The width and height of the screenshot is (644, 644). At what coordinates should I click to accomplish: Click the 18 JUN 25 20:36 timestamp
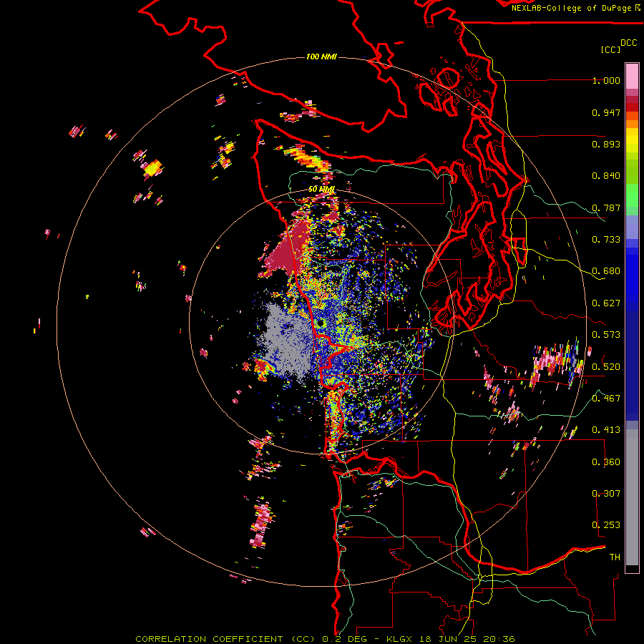pyautogui.click(x=467, y=639)
